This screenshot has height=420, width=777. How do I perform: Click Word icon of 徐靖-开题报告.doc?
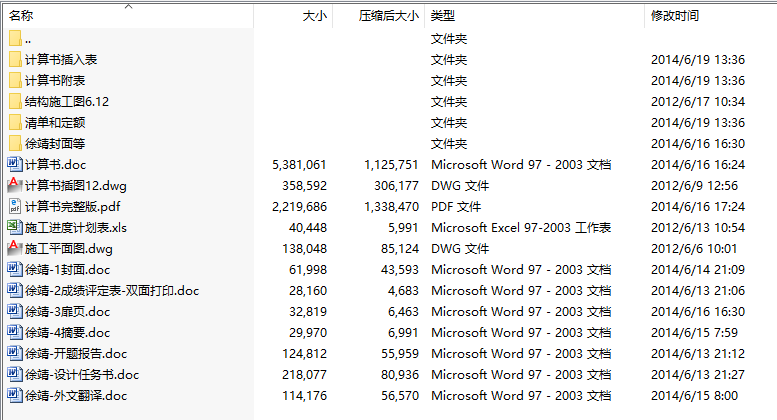point(15,353)
